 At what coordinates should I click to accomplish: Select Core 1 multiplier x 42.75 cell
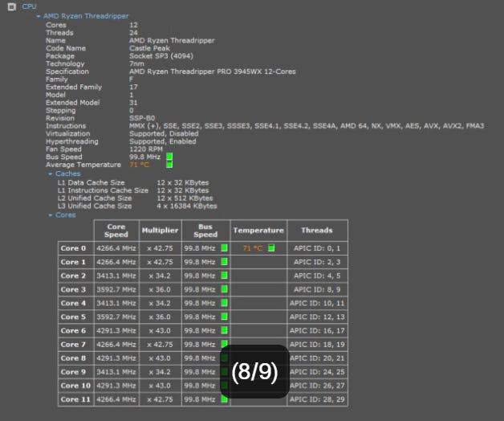pyautogui.click(x=160, y=262)
